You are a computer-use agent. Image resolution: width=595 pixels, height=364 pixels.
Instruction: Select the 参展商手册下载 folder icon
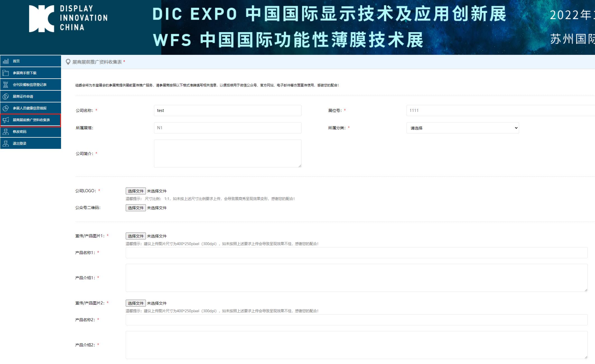(6, 72)
